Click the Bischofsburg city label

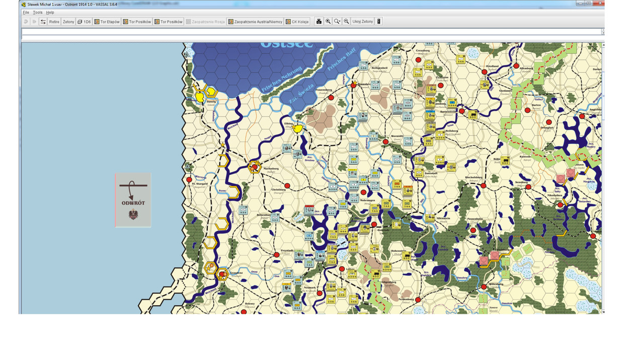(475, 178)
